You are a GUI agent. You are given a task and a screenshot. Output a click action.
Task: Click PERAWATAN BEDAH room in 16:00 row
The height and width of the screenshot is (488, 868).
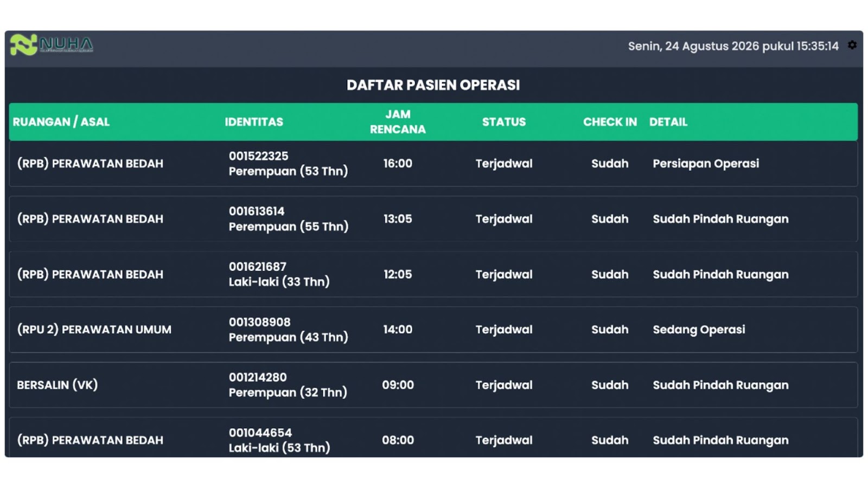(x=90, y=164)
